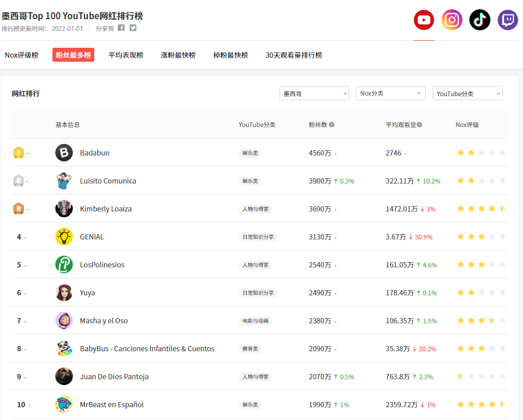Open the Twitch ranking icon
Image resolution: width=523 pixels, height=420 pixels.
pyautogui.click(x=508, y=20)
